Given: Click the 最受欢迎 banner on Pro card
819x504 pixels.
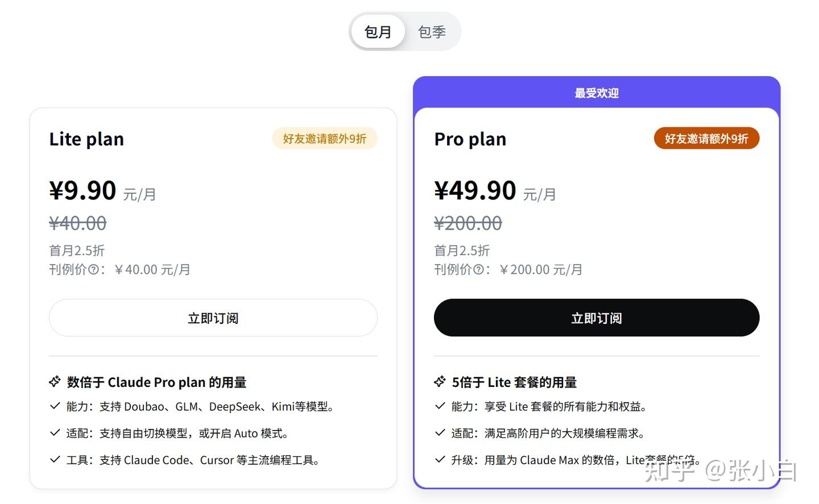Looking at the screenshot, I should 596,93.
